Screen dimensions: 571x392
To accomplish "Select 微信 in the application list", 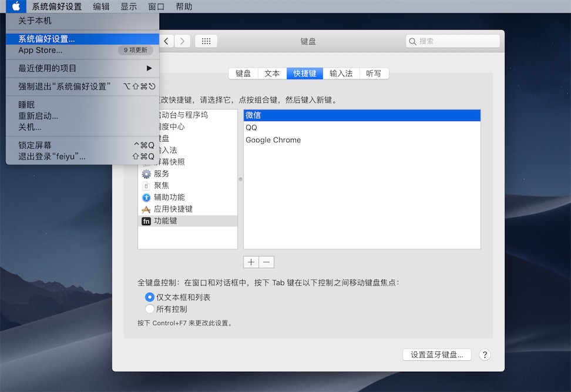I will click(x=362, y=116).
